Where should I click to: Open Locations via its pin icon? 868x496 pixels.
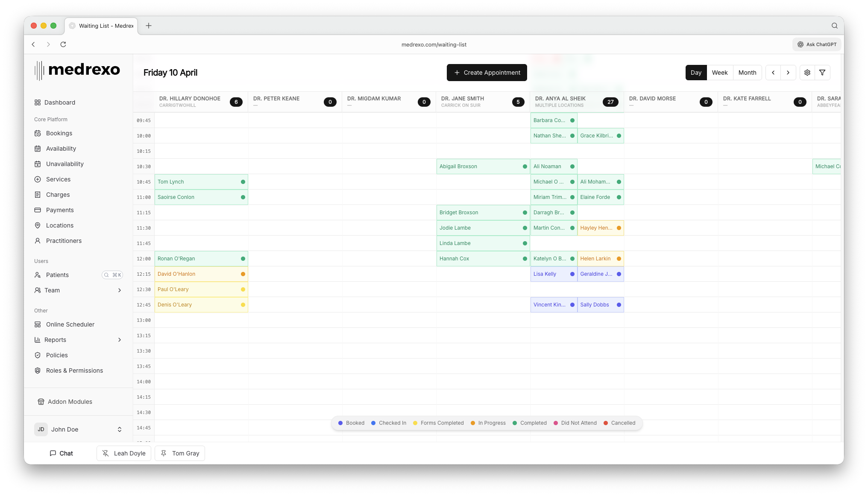tap(38, 225)
